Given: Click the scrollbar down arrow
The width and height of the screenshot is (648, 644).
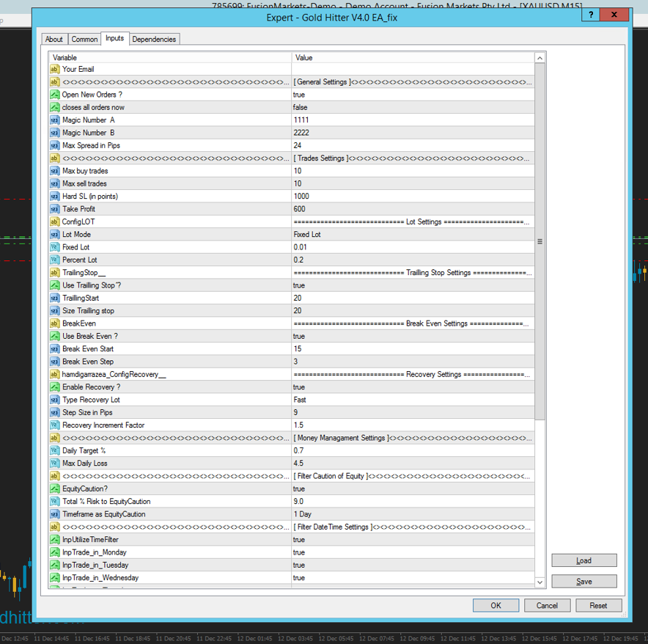Looking at the screenshot, I should (540, 582).
